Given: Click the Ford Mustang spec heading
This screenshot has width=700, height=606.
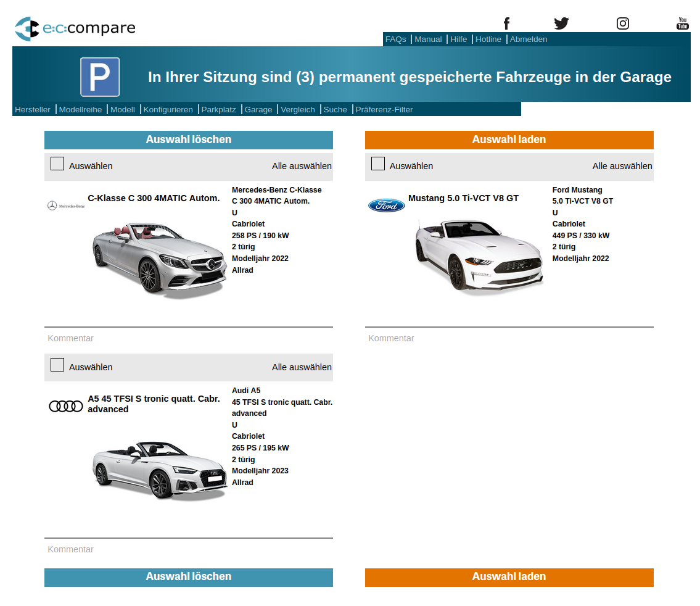Looking at the screenshot, I should click(577, 190).
